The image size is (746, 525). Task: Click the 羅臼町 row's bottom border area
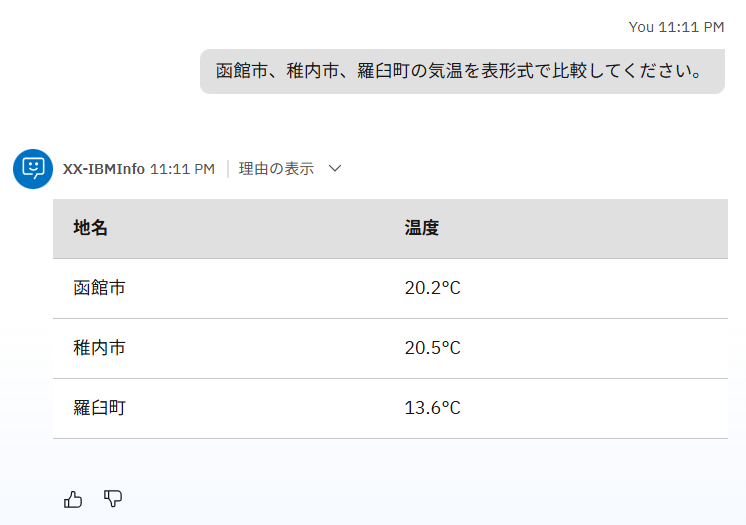coord(390,437)
